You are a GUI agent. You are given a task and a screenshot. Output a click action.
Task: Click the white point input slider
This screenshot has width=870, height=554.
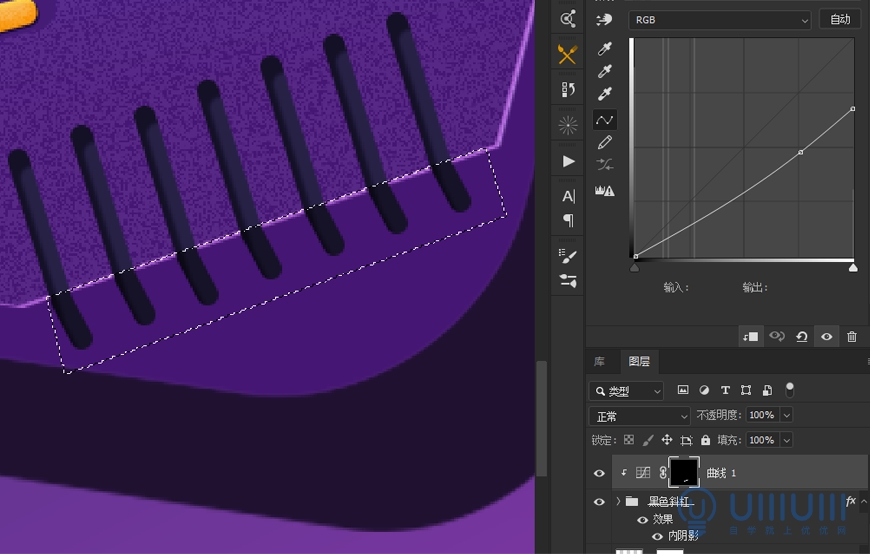click(853, 268)
